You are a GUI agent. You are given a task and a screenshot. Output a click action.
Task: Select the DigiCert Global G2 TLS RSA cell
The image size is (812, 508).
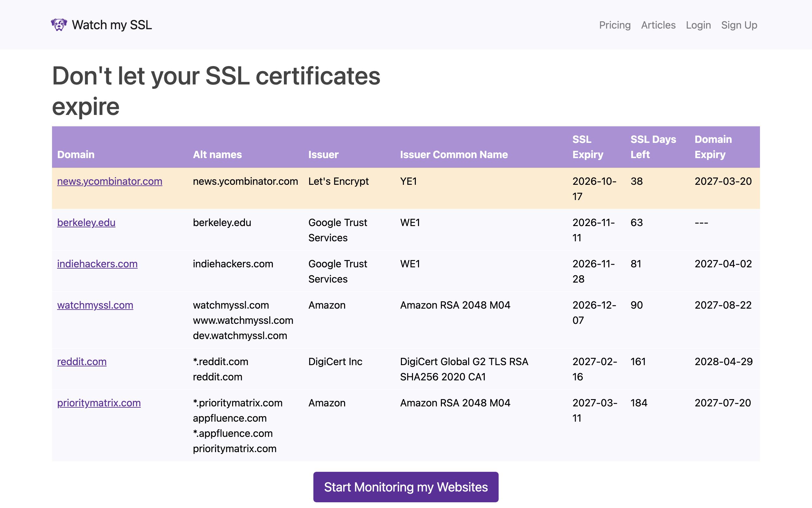pyautogui.click(x=464, y=369)
